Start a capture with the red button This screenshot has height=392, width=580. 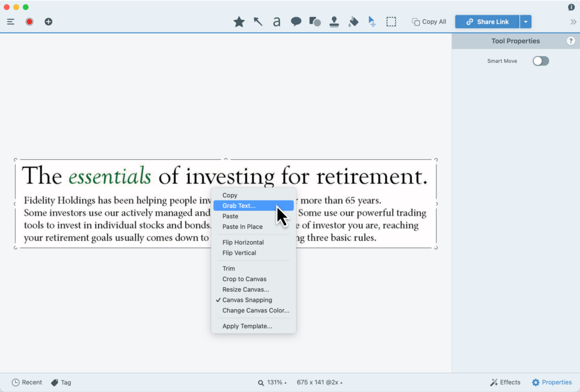[29, 22]
